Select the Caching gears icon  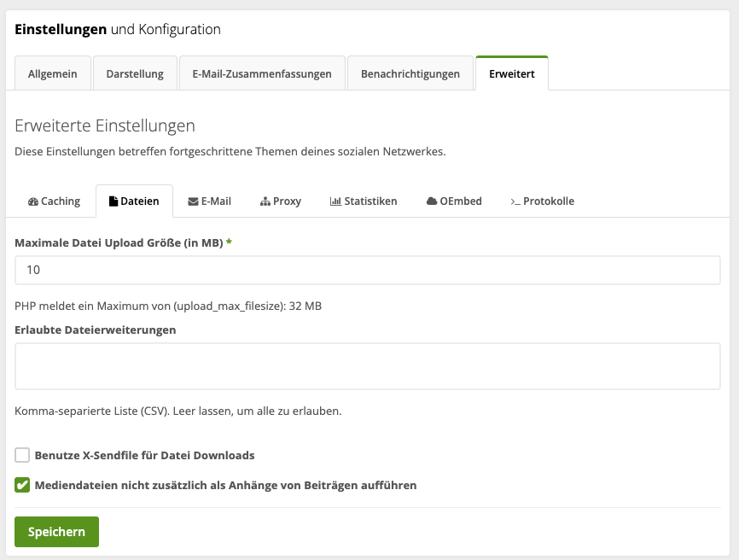coord(32,201)
